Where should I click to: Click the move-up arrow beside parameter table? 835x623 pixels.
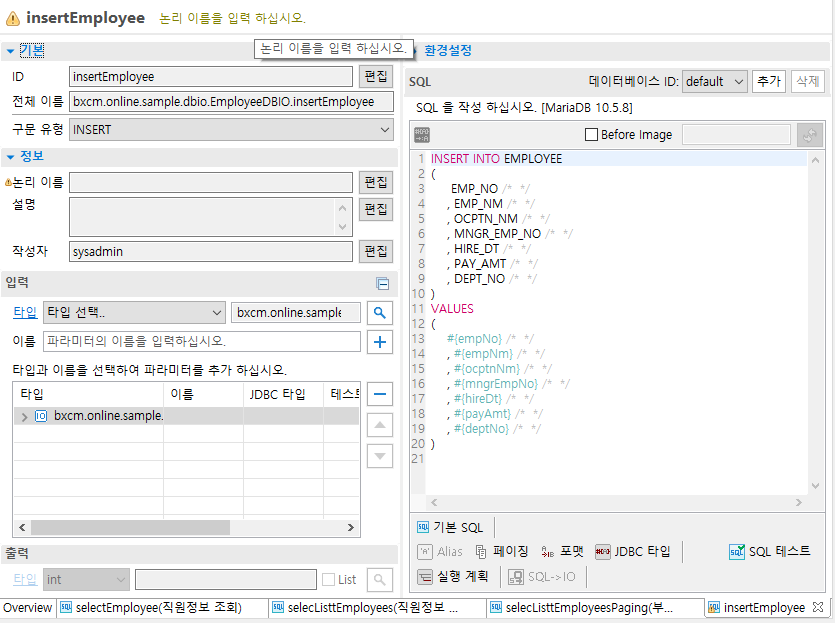[380, 425]
